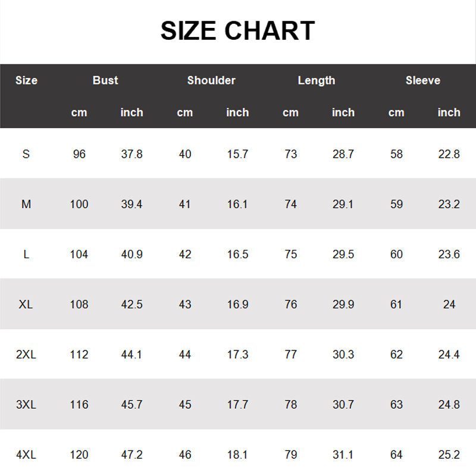The image size is (476, 476).
Task: Click the SIZE CHART title
Action: coord(237,31)
